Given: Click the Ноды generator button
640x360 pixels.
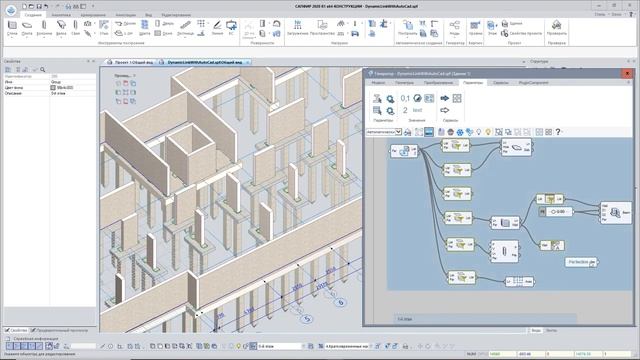Looking at the screenshot, I should pos(455,28).
